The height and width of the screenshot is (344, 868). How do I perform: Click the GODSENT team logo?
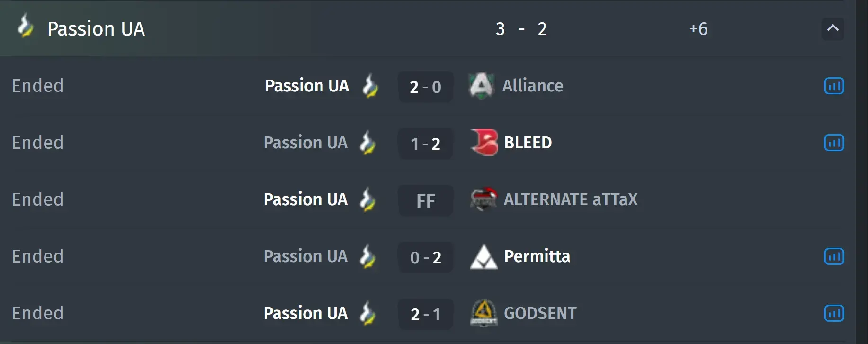point(483,313)
